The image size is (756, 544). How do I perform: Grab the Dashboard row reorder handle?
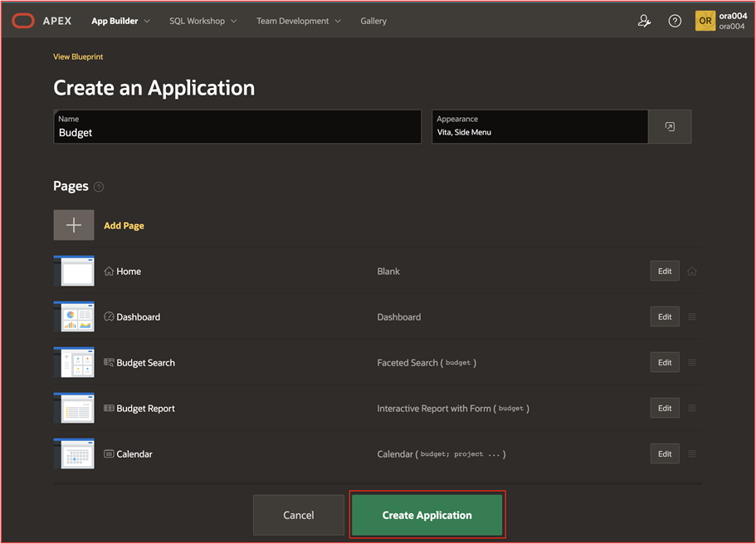[x=691, y=316]
